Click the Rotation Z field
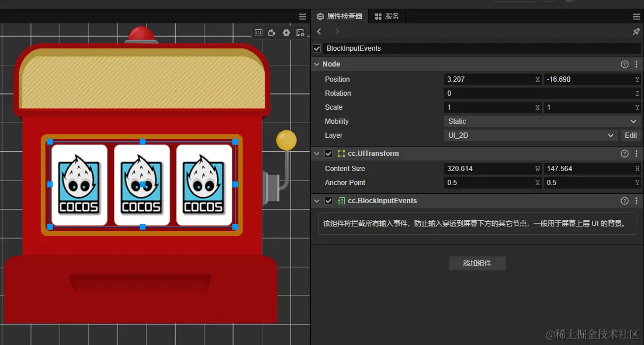644x345 pixels. coord(542,93)
